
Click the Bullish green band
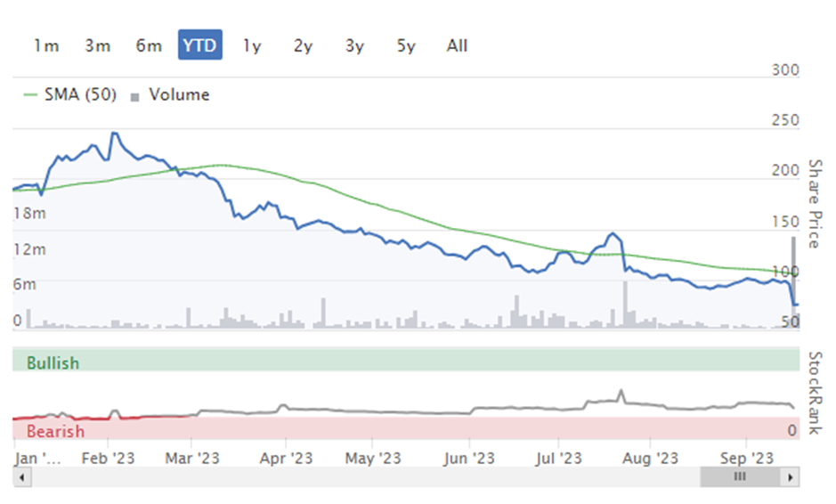[406, 360]
